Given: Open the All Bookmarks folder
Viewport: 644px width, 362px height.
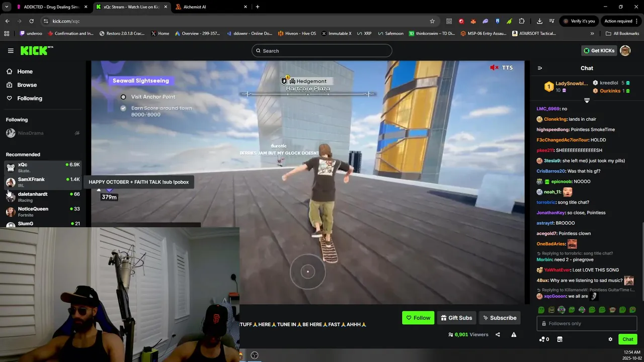Looking at the screenshot, I should [x=622, y=34].
